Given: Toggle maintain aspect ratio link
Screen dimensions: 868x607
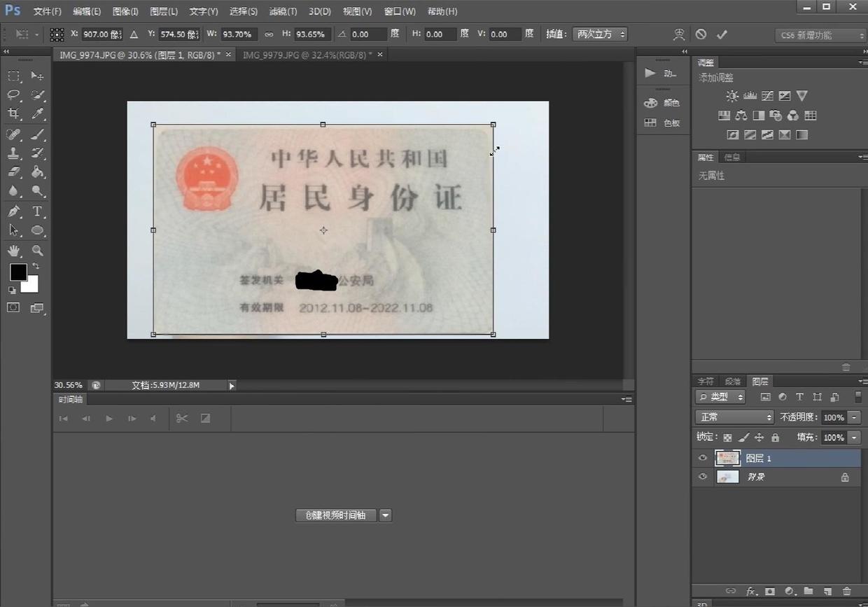Looking at the screenshot, I should pyautogui.click(x=269, y=34).
